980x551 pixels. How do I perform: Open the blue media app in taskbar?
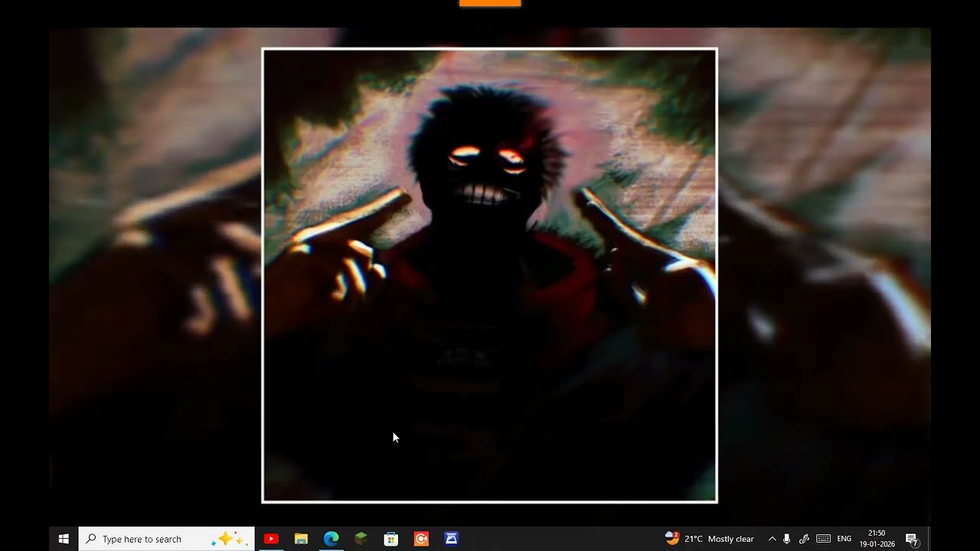point(451,539)
